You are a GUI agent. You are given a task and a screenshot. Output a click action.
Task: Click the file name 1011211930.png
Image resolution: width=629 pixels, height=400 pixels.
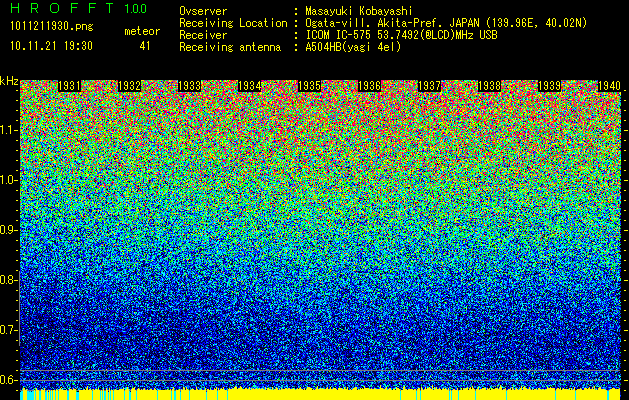coord(52,27)
